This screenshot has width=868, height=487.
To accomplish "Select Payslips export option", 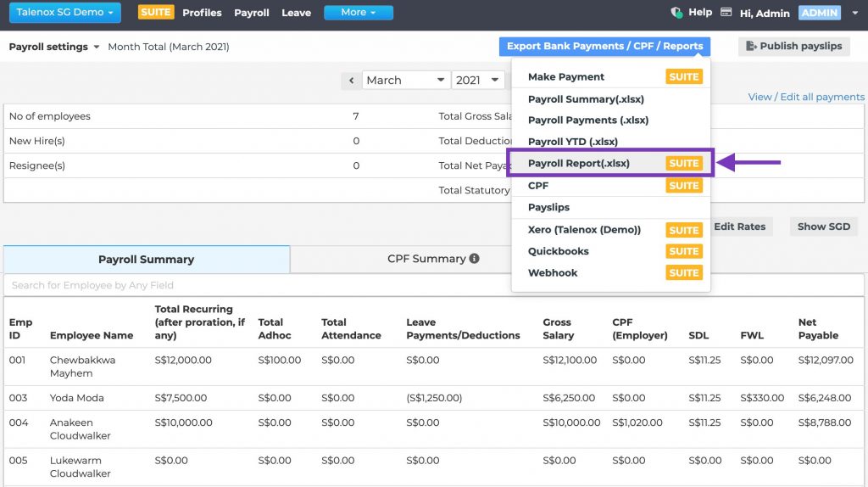I will tap(610, 207).
